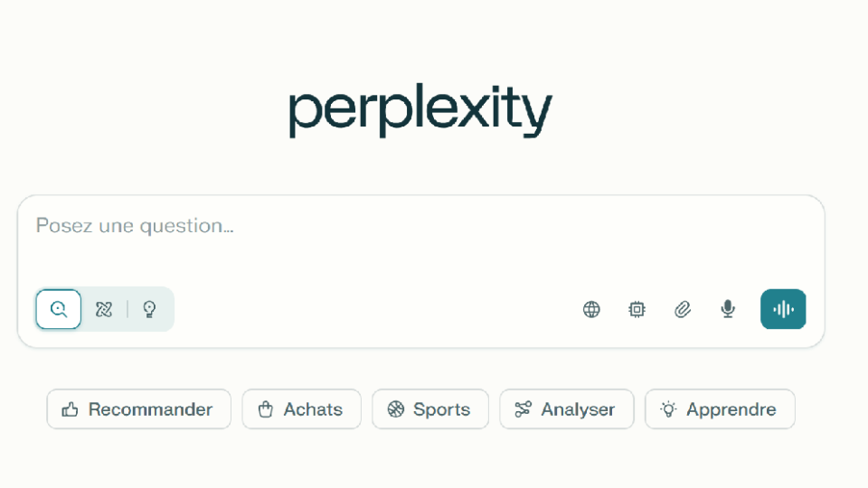This screenshot has width=868, height=488.
Task: Click the lightbulb icon on Apprendre
Action: [668, 409]
